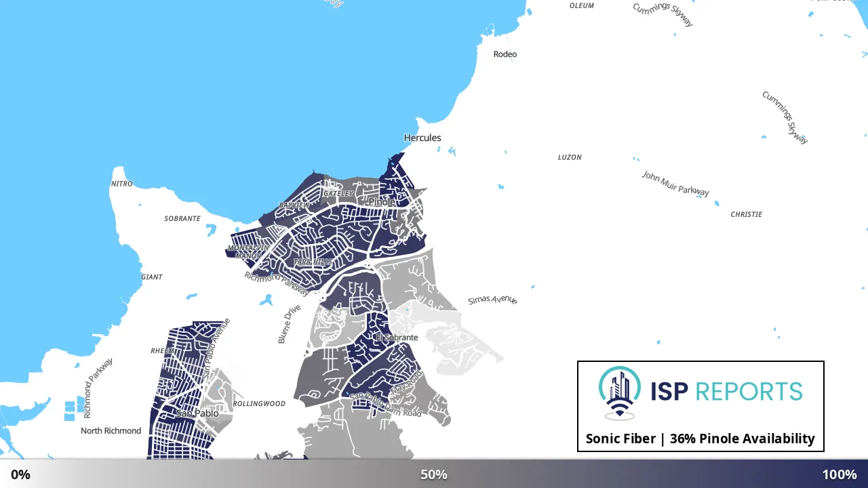Select the Blume Drive road label
Screen dimensions: 868x488
[x=289, y=324]
